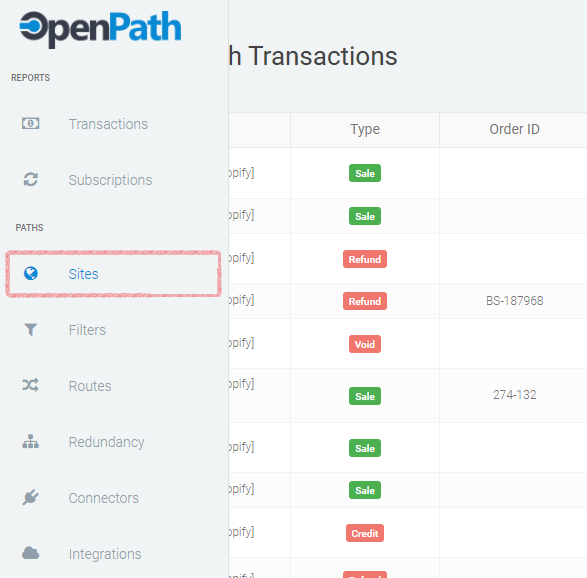Viewport: 587px width, 578px height.
Task: Open Routes in sidebar
Action: 90,386
